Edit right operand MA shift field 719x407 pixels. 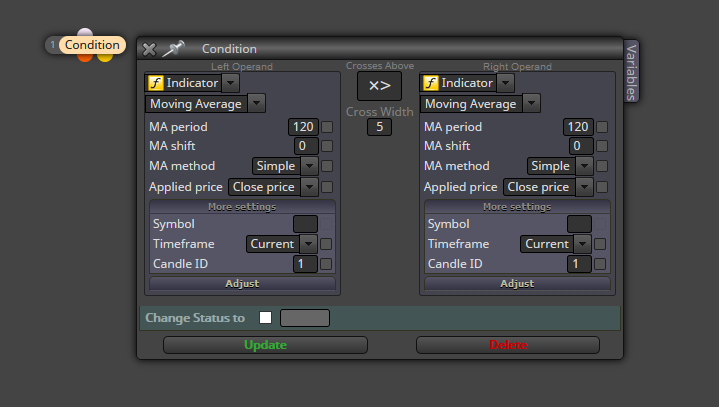point(581,146)
